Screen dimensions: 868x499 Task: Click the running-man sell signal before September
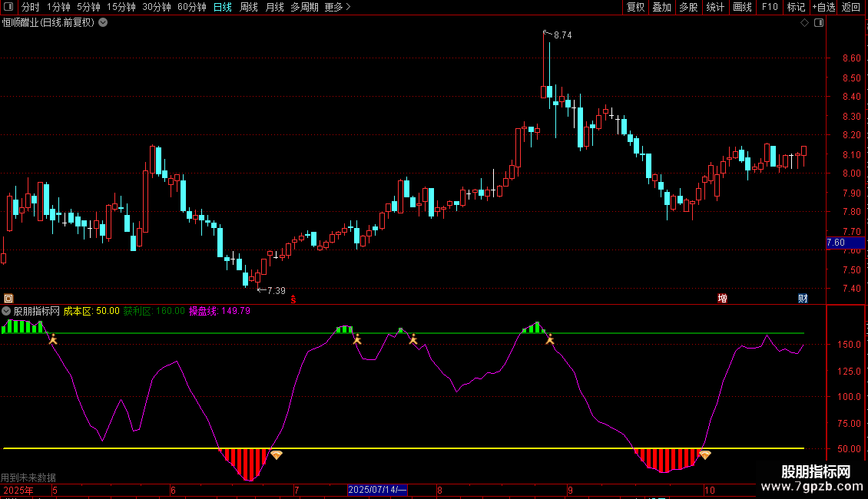(550, 339)
